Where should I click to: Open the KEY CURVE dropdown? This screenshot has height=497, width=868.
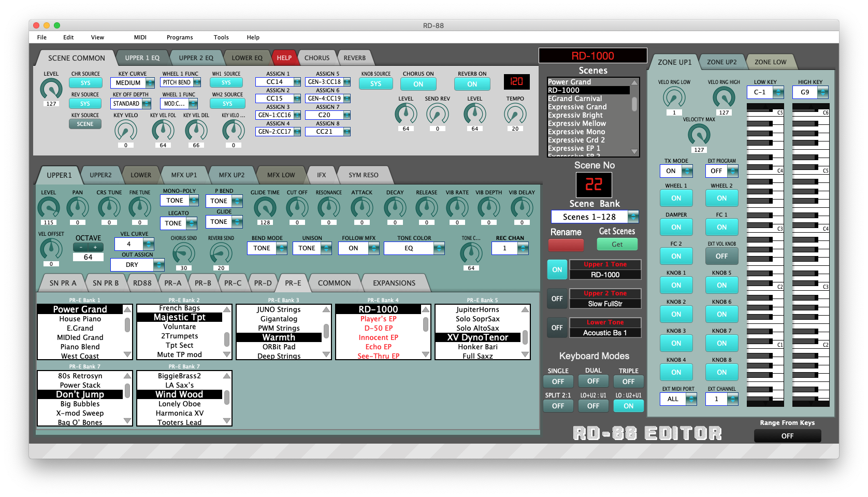pos(133,83)
